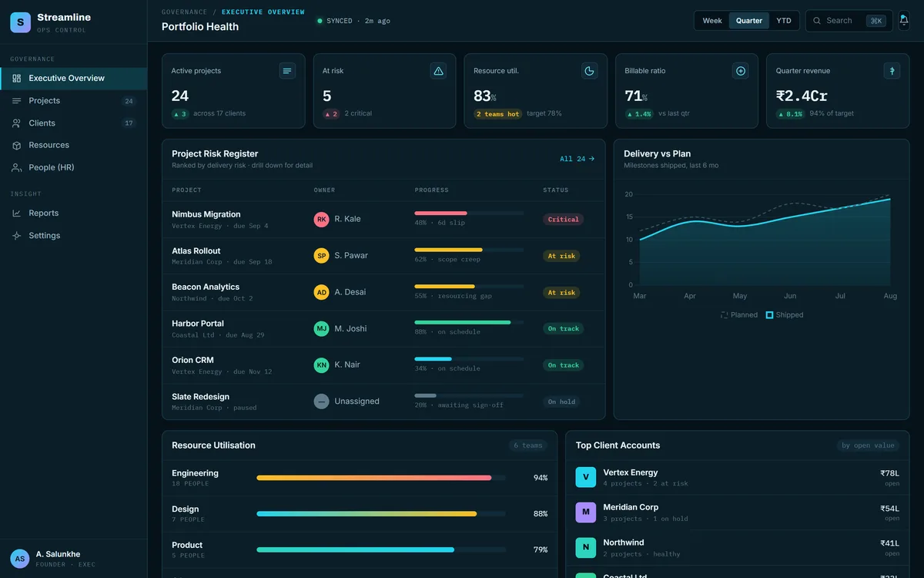The height and width of the screenshot is (578, 924).
Task: Click the AS user avatar at bottom left
Action: click(20, 559)
